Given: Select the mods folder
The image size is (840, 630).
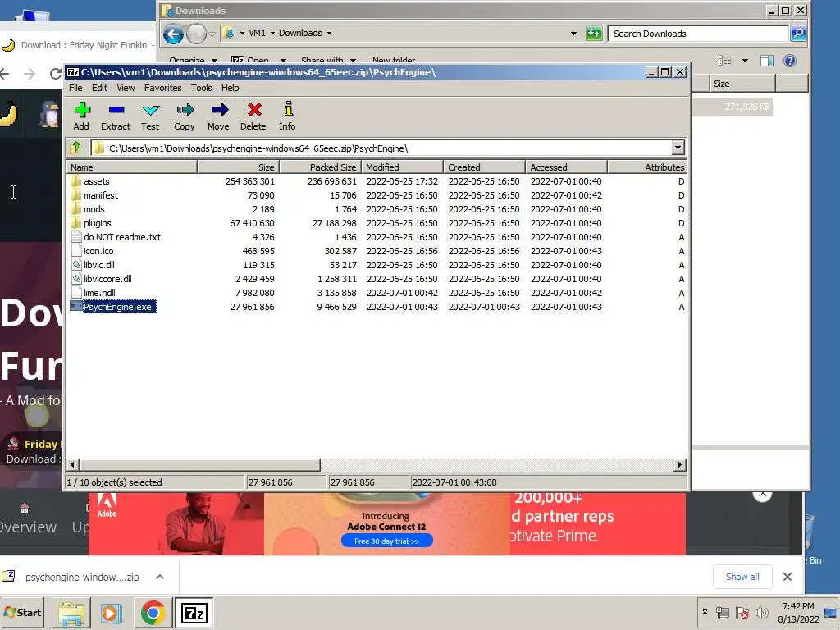Looking at the screenshot, I should point(94,209).
